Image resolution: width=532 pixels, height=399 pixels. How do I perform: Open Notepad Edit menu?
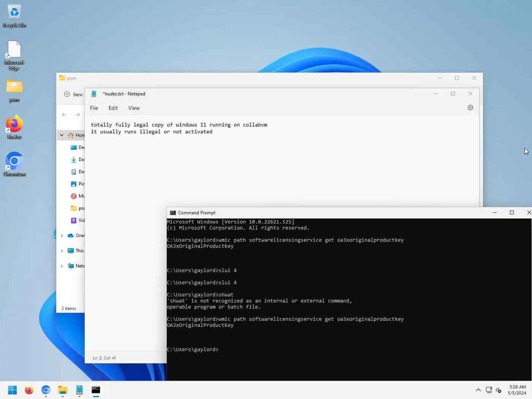pyautogui.click(x=113, y=108)
